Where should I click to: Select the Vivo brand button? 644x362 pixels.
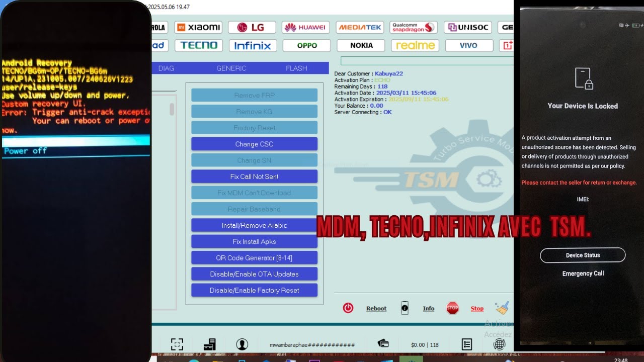tap(468, 45)
